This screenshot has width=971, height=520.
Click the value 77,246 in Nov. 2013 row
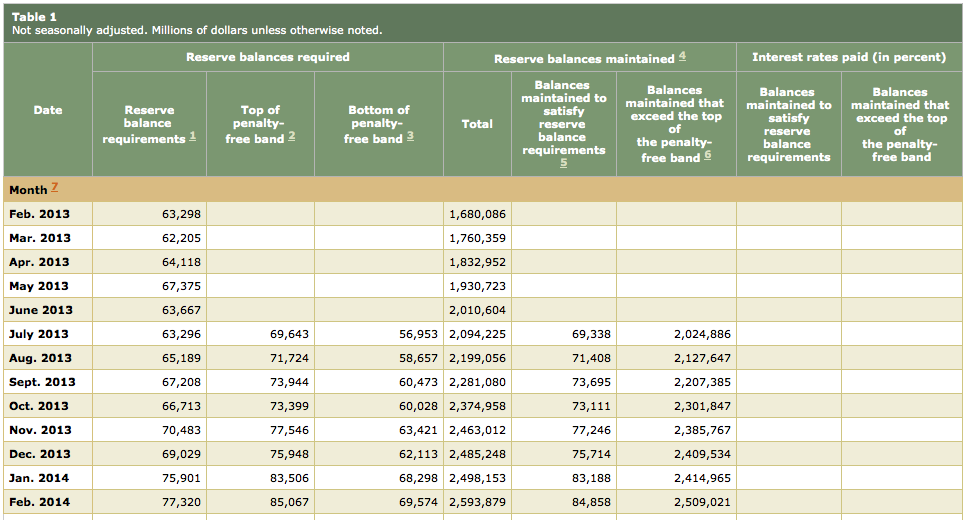point(591,430)
